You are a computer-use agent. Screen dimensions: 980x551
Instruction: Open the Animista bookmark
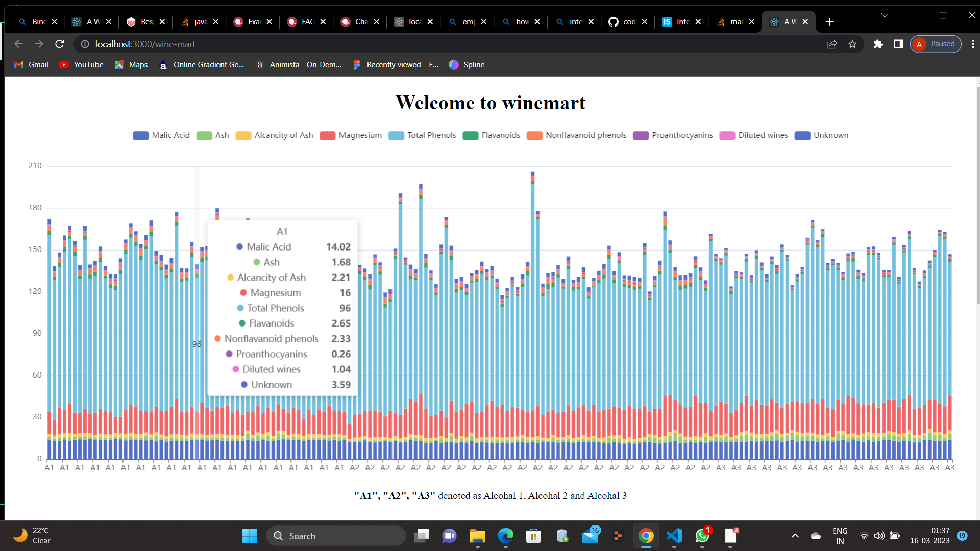tap(299, 65)
